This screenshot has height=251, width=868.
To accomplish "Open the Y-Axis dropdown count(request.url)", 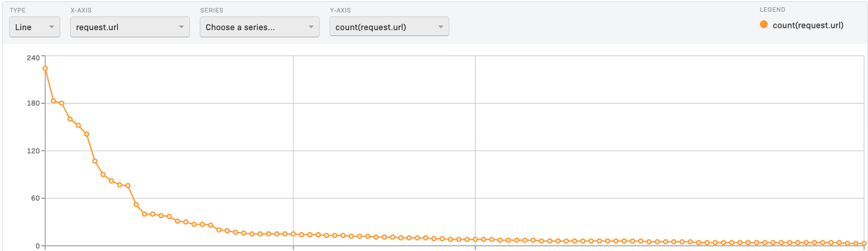I will coord(389,27).
